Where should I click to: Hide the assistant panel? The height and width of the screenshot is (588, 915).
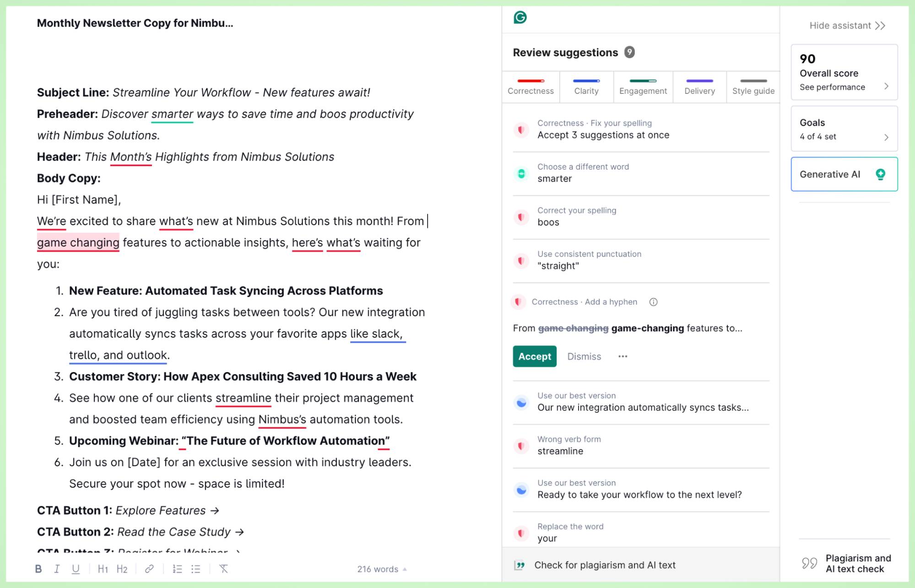(x=847, y=26)
